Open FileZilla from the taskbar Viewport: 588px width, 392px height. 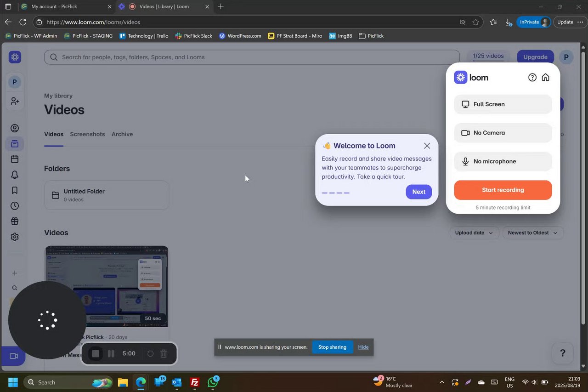pos(195,382)
